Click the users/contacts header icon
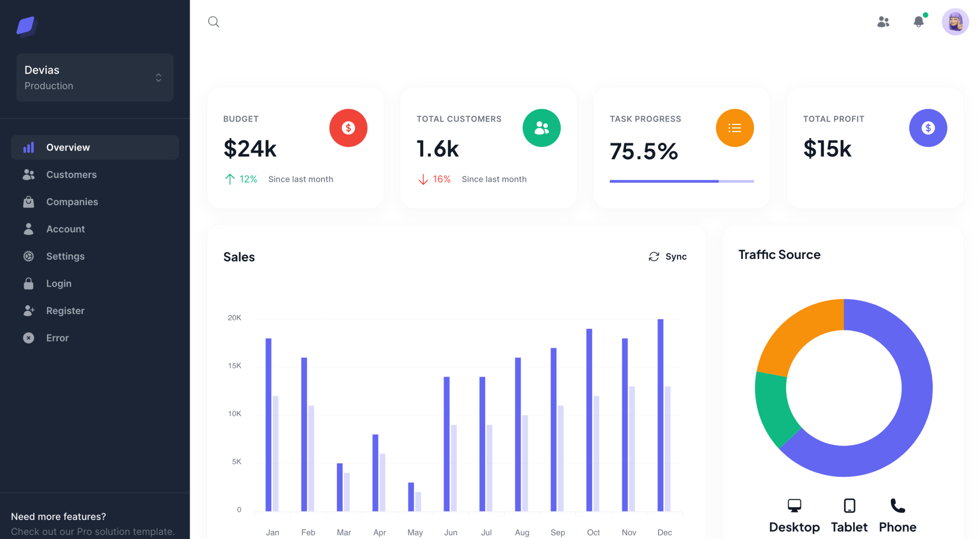This screenshot has width=980, height=539. [883, 21]
